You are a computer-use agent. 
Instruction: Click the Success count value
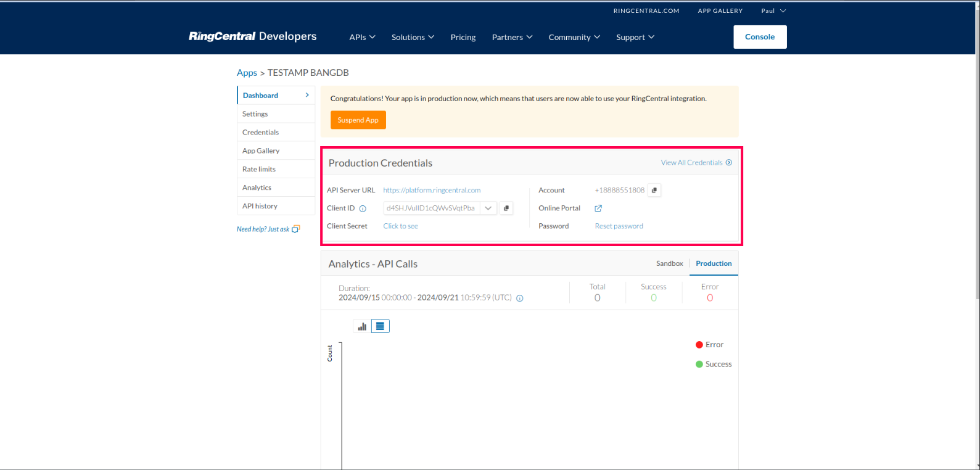click(654, 298)
